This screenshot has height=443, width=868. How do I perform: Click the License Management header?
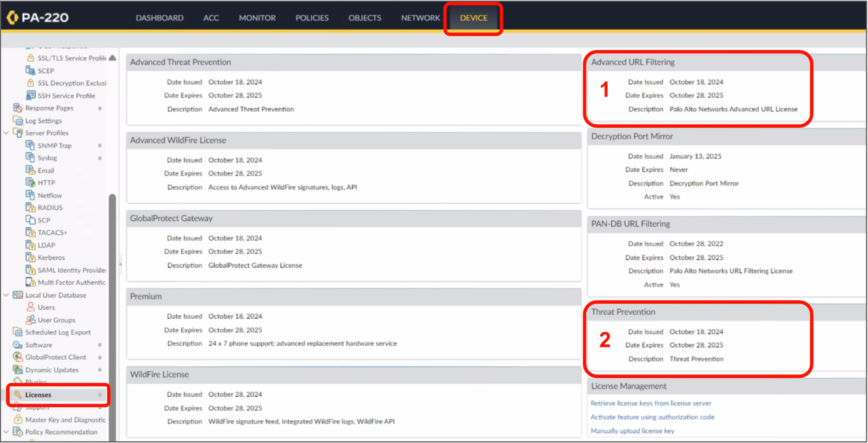[727, 386]
